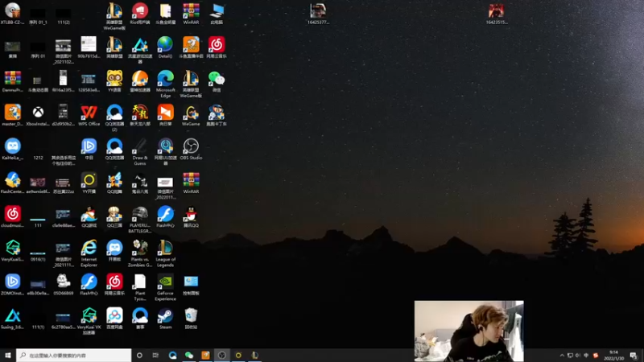
Task: Select the 16423515 image thumbnail
Action: (x=497, y=13)
